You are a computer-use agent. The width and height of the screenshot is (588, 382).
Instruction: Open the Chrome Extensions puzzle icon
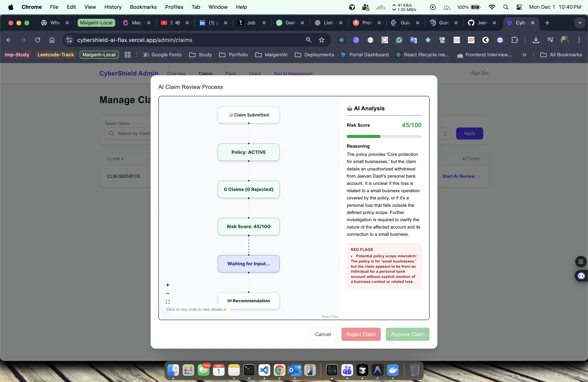point(514,40)
